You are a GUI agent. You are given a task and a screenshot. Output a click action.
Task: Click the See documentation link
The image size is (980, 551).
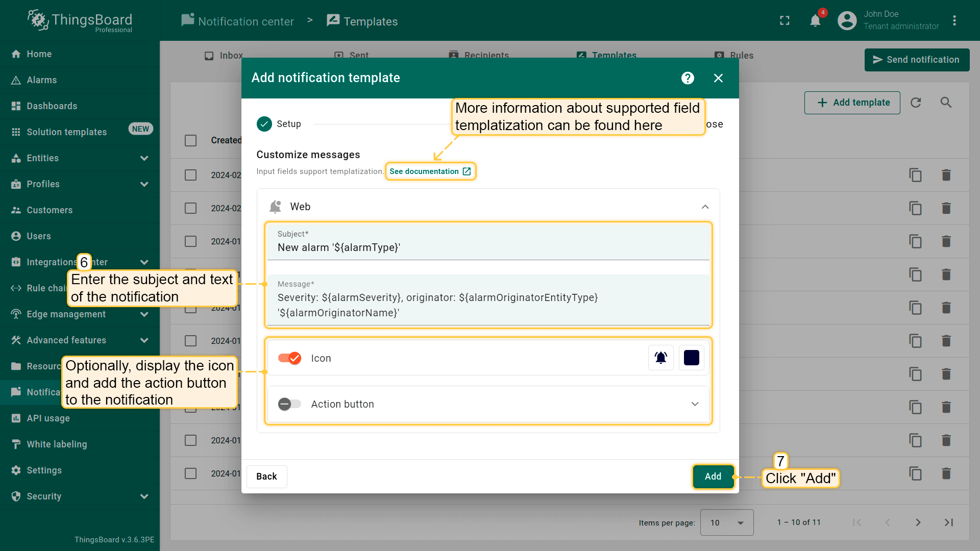pos(430,171)
